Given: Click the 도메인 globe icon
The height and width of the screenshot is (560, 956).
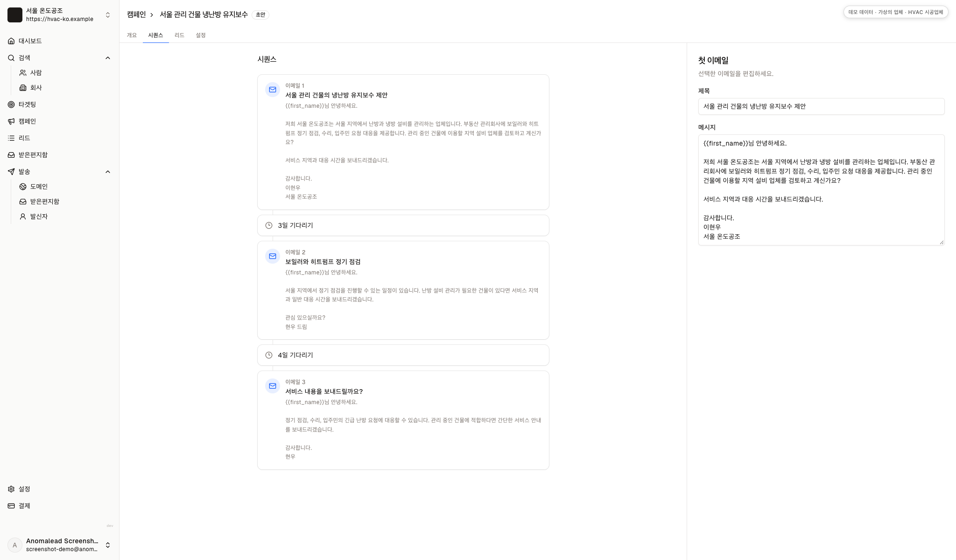Looking at the screenshot, I should point(23,187).
